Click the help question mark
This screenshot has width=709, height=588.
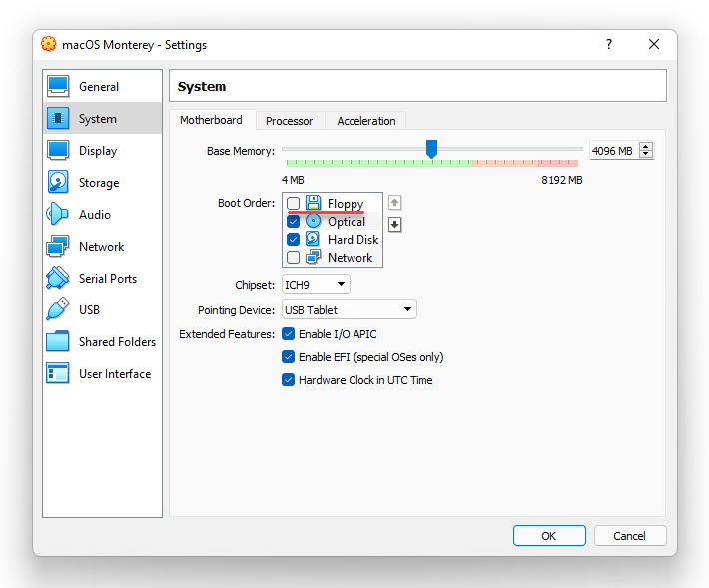pyautogui.click(x=609, y=44)
